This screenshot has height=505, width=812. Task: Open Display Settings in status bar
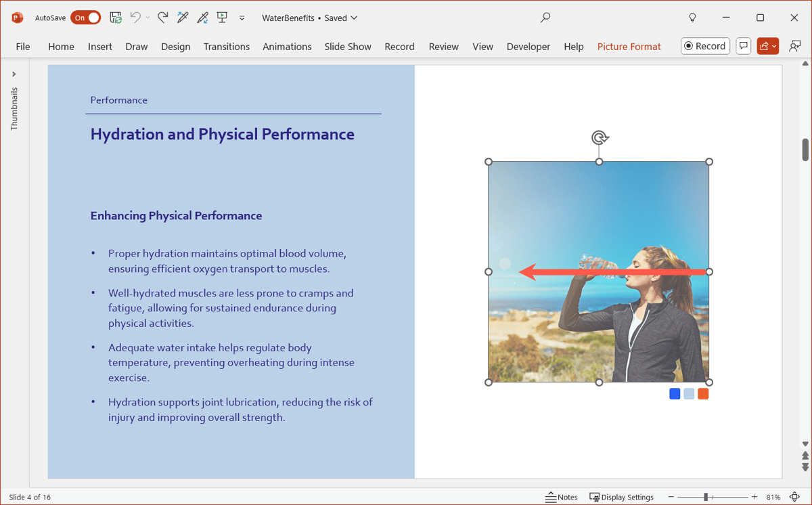point(621,497)
